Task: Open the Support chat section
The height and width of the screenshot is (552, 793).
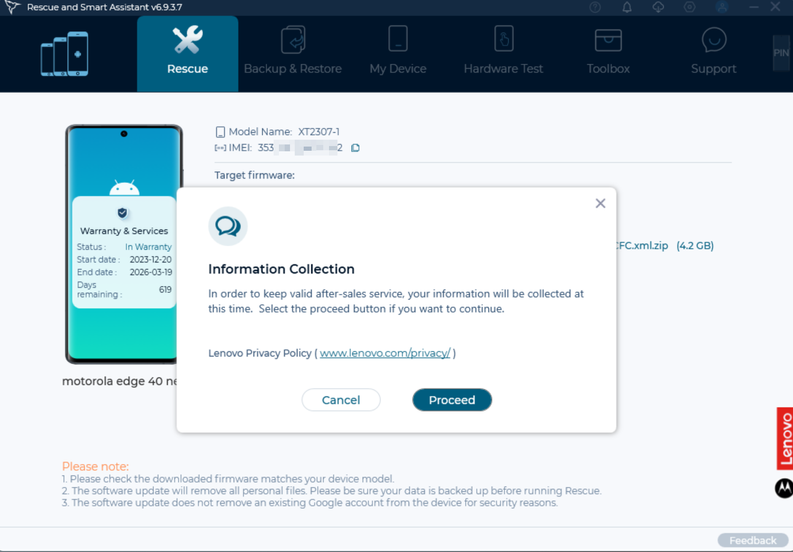Action: tap(713, 53)
